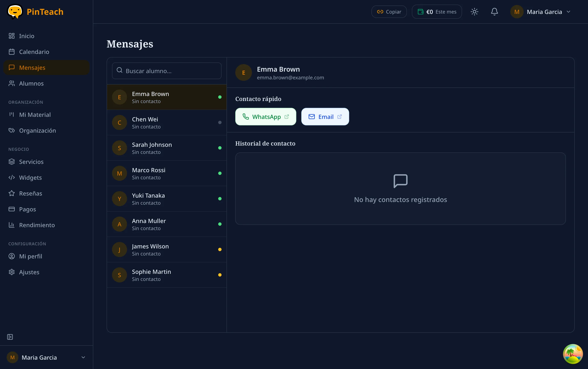Click the Reseñas star icon
Image resolution: width=588 pixels, height=369 pixels.
[x=11, y=193]
